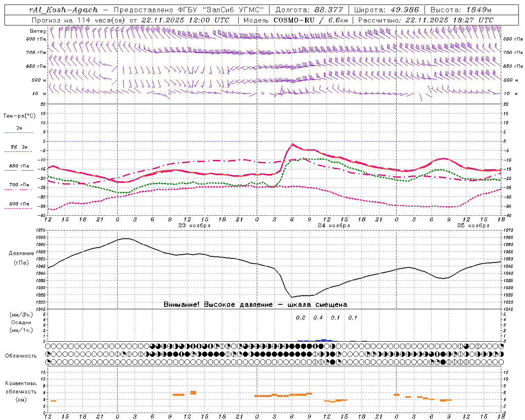Click the Предоставлено ФГБУ "ЗапСиб УГМС" text
525x420 pixels.
pos(189,10)
